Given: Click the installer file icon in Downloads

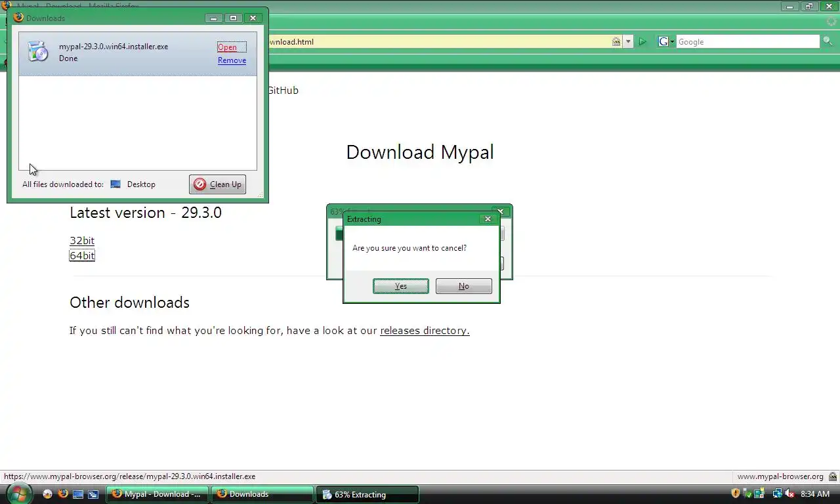Looking at the screenshot, I should (38, 52).
